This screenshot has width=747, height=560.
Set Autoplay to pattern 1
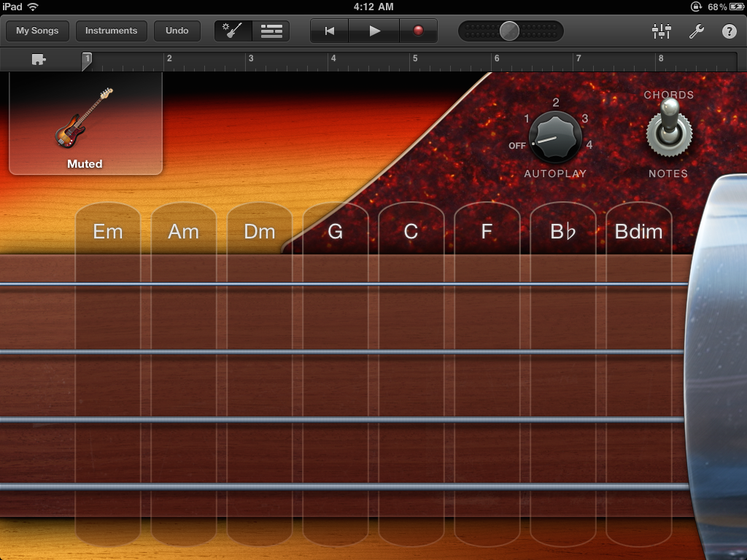527,119
